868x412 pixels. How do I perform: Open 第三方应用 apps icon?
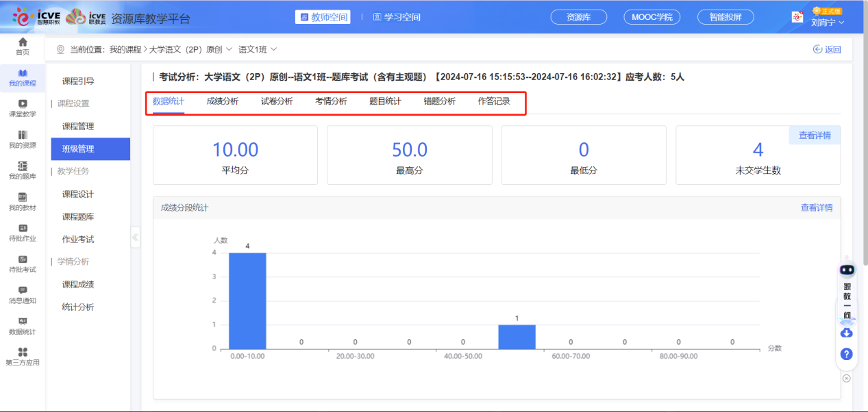point(23,352)
